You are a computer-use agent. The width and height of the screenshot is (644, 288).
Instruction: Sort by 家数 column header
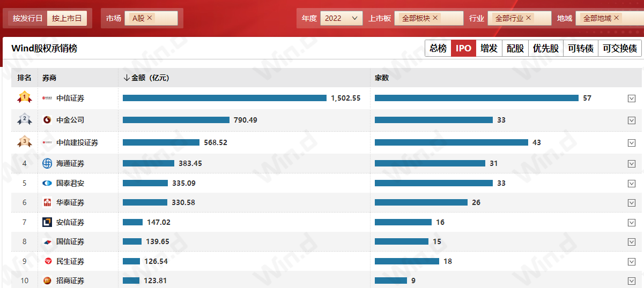coord(382,78)
